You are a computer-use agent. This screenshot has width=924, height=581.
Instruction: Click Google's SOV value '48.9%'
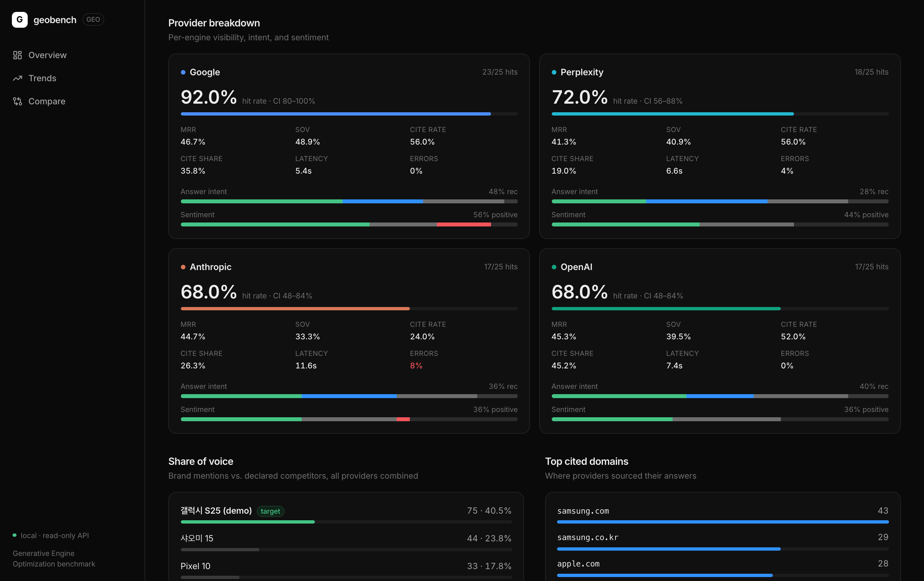click(307, 142)
